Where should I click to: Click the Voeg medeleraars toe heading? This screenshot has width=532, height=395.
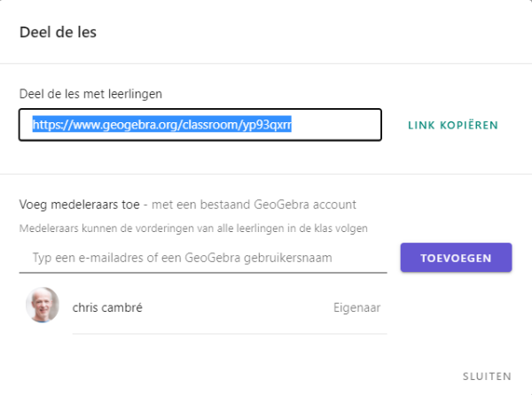(80, 205)
